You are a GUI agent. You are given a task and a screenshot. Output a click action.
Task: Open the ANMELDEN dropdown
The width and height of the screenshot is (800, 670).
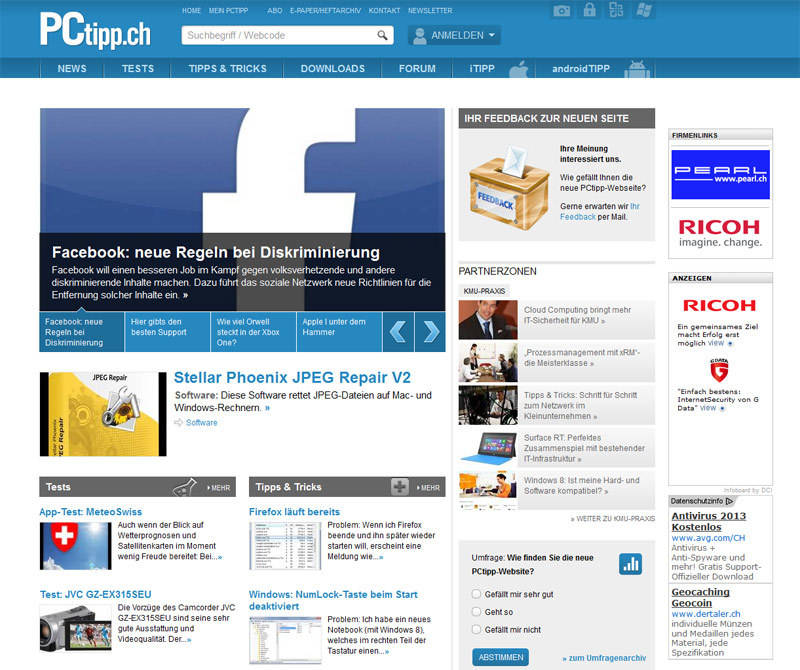[454, 36]
